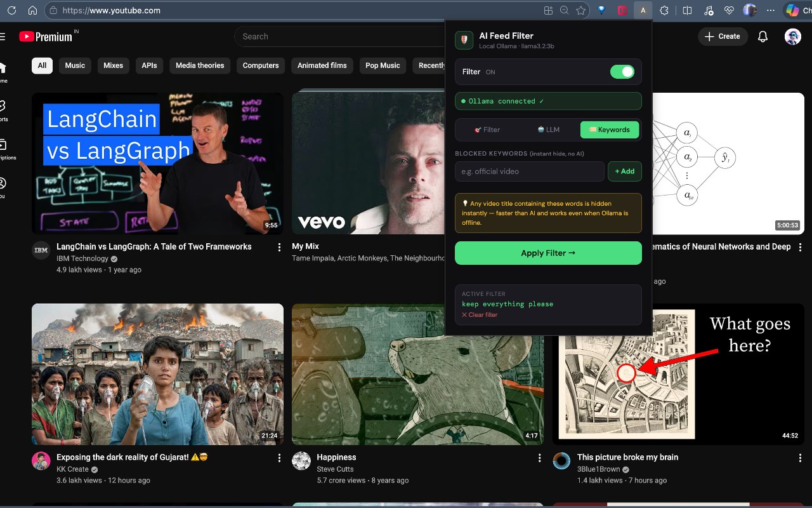Zoom out with the magnifier icon
The width and height of the screenshot is (812, 508).
[565, 10]
